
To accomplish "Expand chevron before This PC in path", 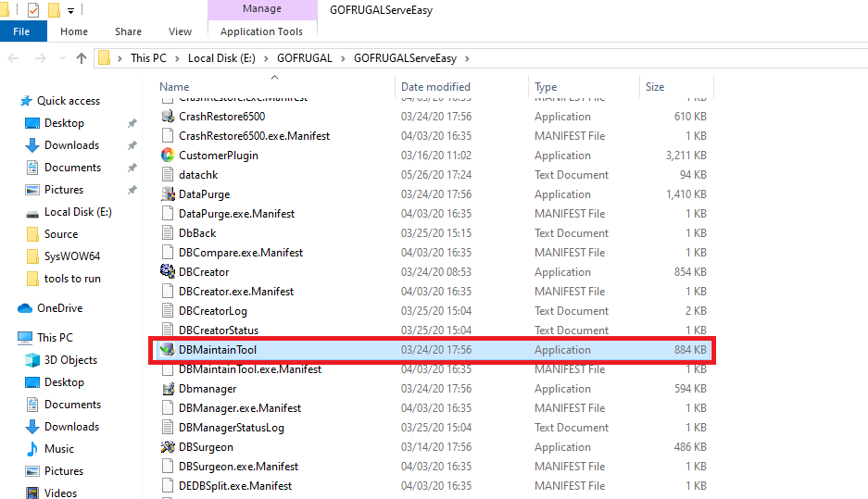I will [x=120, y=58].
